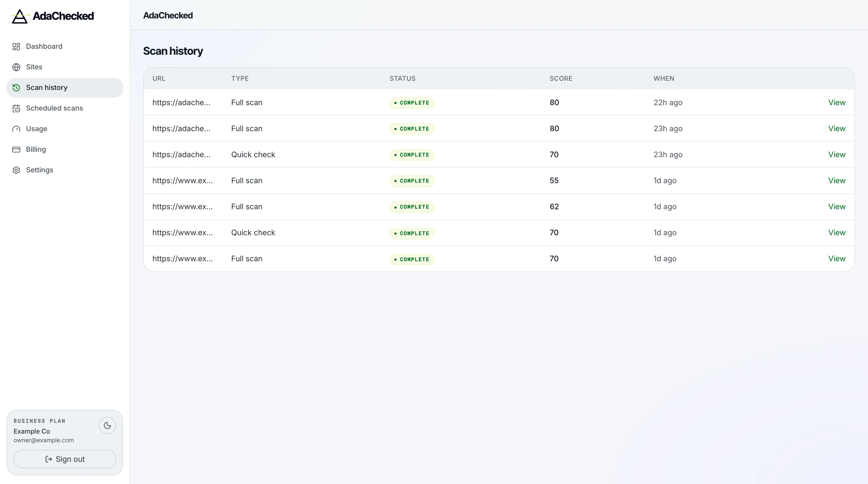The image size is (868, 484).
Task: Click the Settings gear icon
Action: (16, 170)
